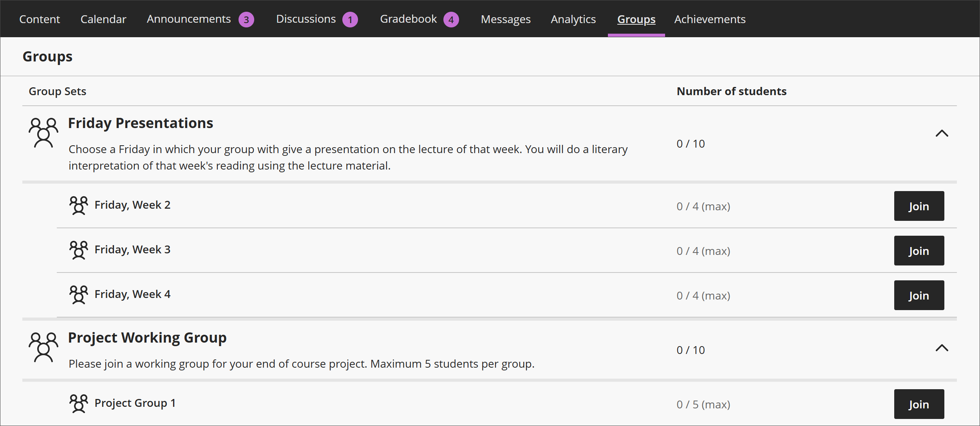Switch to the Analytics tab
This screenshot has width=980, height=426.
[573, 19]
